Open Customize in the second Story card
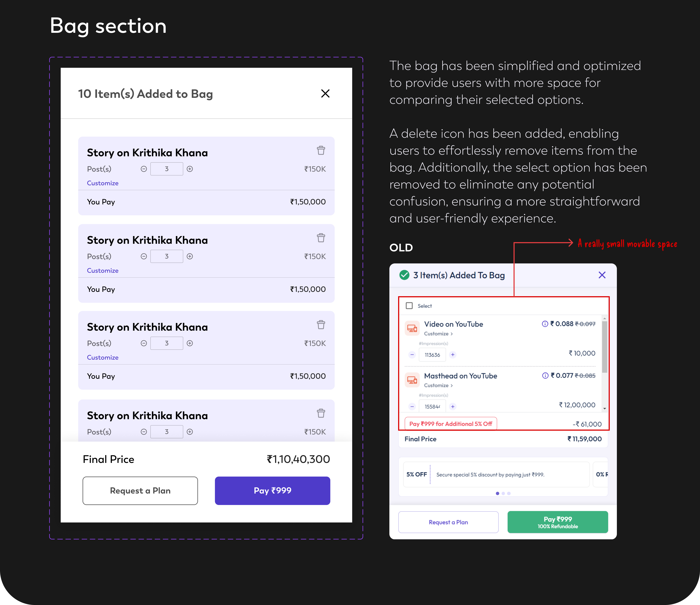 pyautogui.click(x=103, y=270)
